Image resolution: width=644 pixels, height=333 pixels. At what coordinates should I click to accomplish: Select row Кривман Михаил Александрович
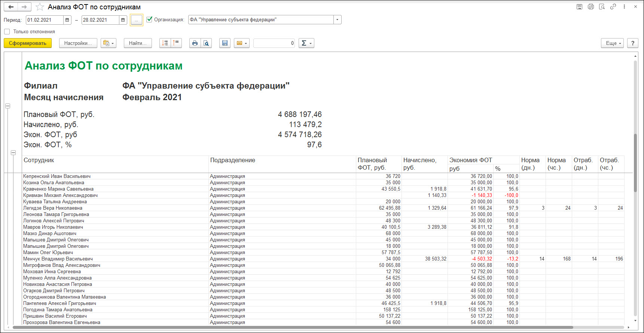tap(60, 195)
